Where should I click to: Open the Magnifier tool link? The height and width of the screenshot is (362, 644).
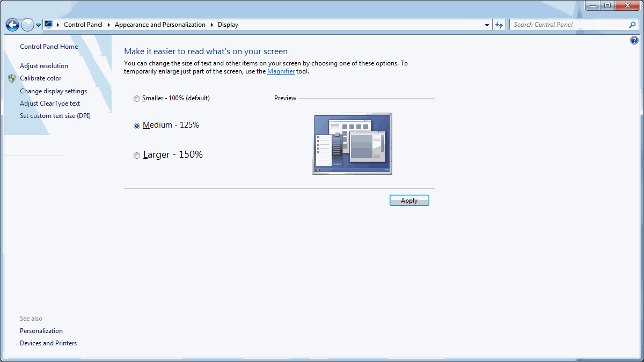281,71
